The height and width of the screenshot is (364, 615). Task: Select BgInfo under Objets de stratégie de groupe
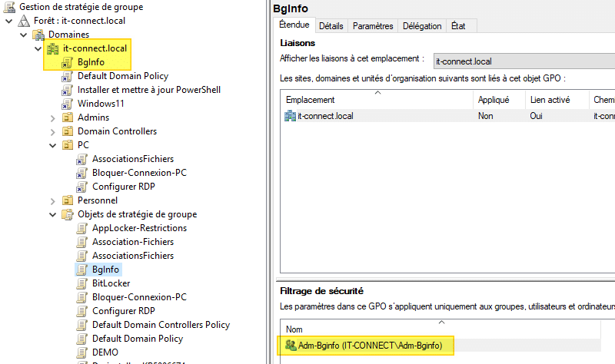105,270
